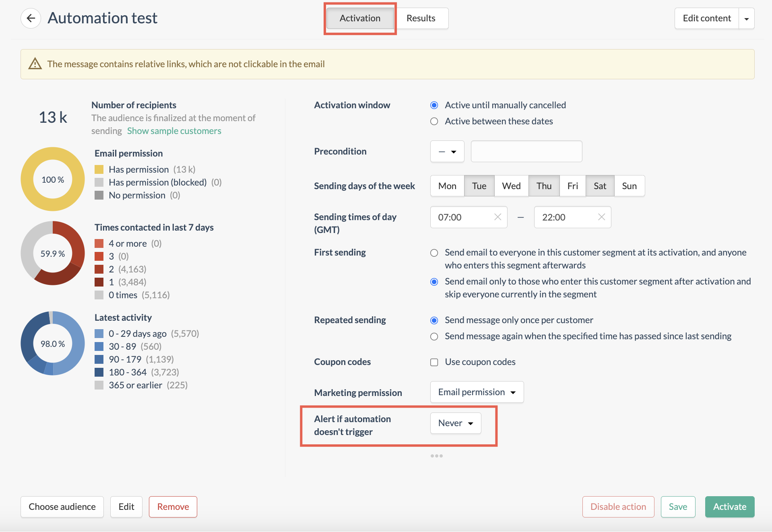Click the 22:00 end time field
This screenshot has height=532, width=772.
572,217
